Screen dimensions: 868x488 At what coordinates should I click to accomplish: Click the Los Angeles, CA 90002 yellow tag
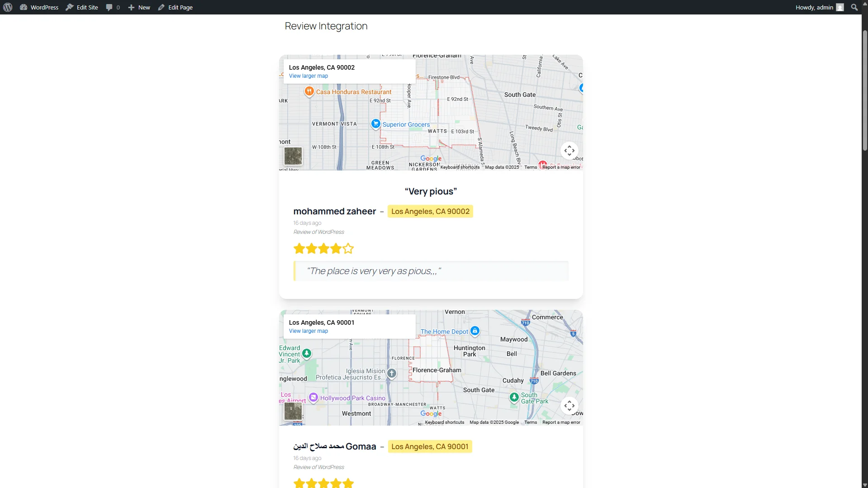pyautogui.click(x=430, y=211)
